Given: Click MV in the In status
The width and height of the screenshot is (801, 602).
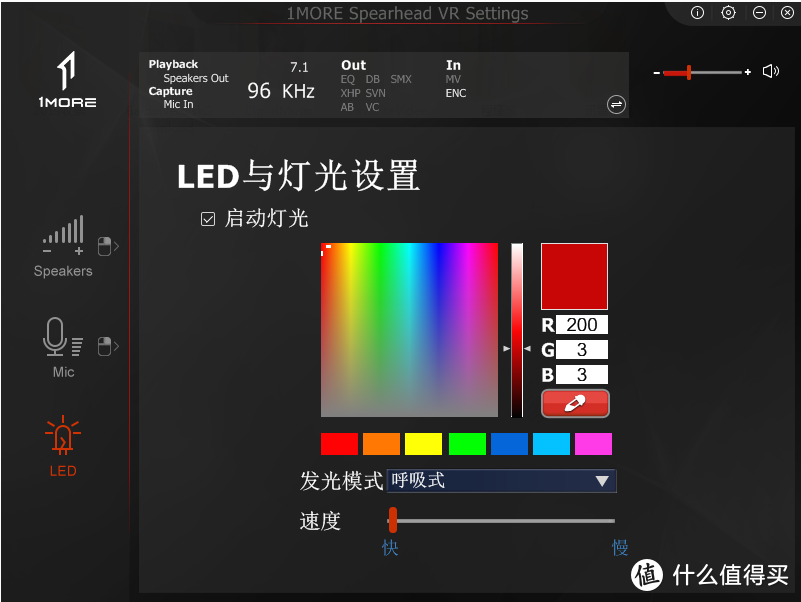Looking at the screenshot, I should [x=453, y=79].
